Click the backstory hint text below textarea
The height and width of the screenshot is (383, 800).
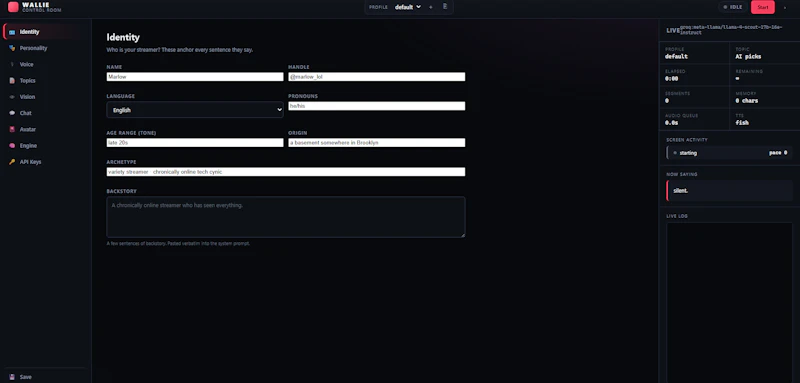(178, 244)
